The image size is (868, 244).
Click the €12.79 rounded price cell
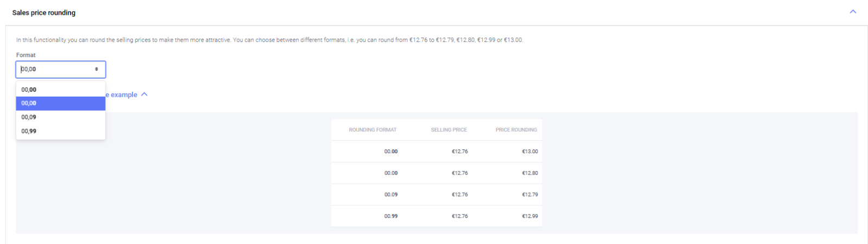click(529, 195)
